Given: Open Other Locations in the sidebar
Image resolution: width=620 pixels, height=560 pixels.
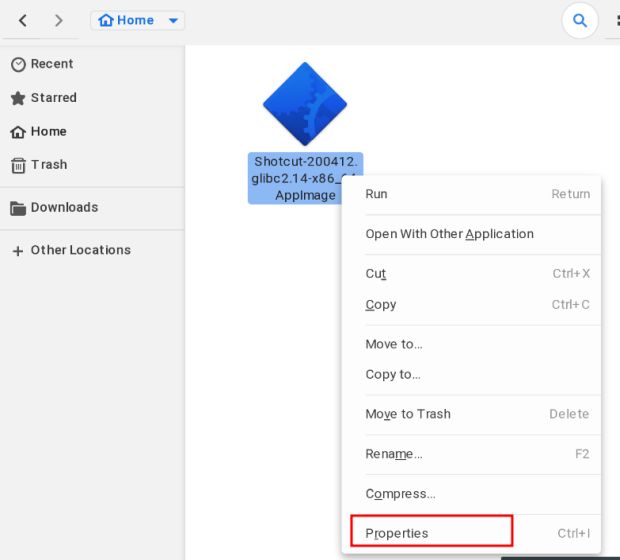Looking at the screenshot, I should pyautogui.click(x=92, y=250).
